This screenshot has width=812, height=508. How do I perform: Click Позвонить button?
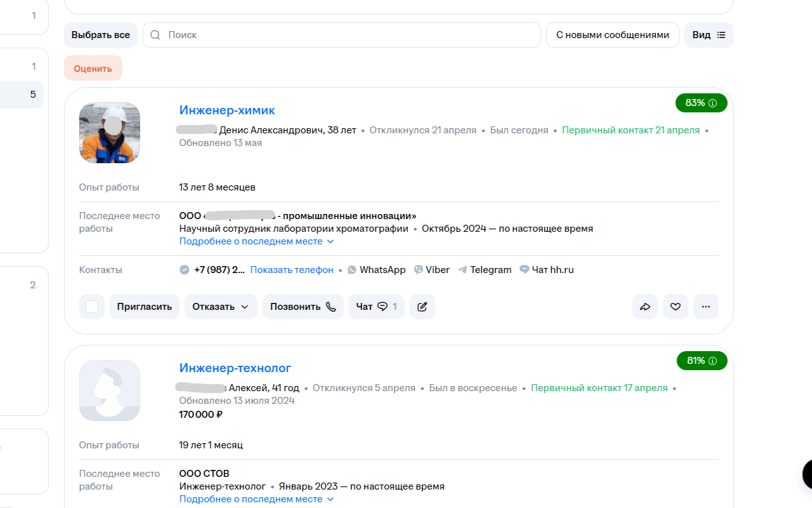click(x=303, y=307)
